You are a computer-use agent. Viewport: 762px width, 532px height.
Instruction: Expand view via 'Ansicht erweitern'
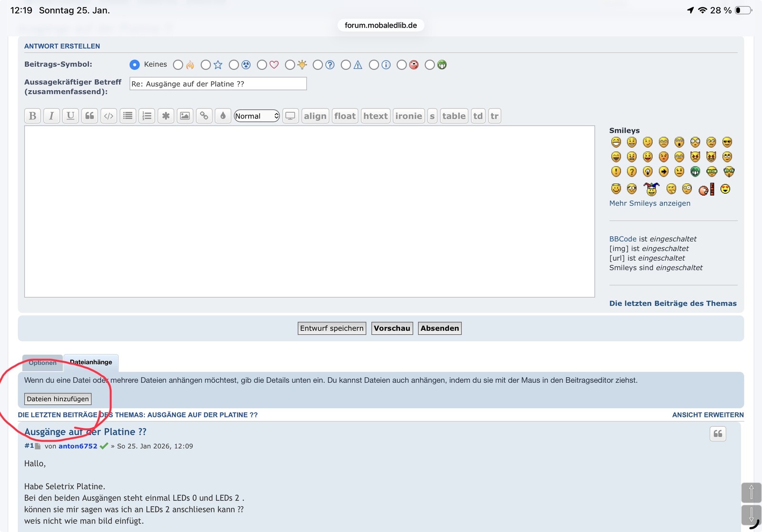(708, 414)
